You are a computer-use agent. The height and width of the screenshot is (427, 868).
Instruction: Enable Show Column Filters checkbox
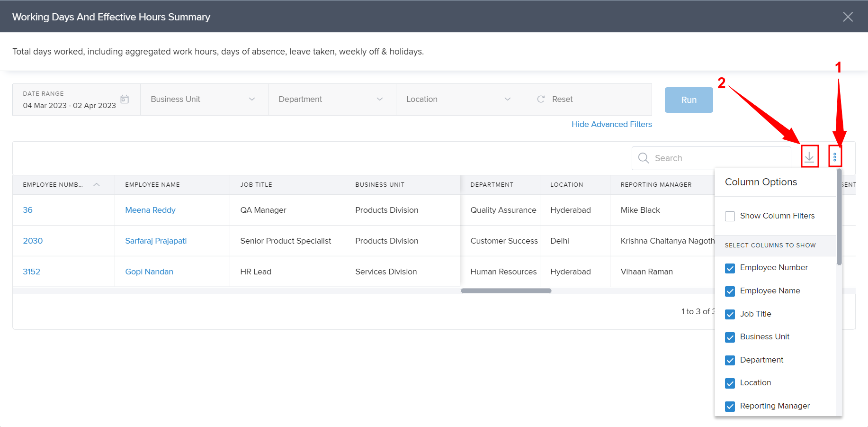730,216
